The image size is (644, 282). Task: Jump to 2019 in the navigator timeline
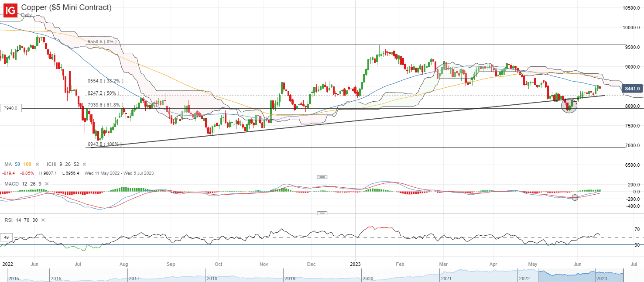point(290,278)
